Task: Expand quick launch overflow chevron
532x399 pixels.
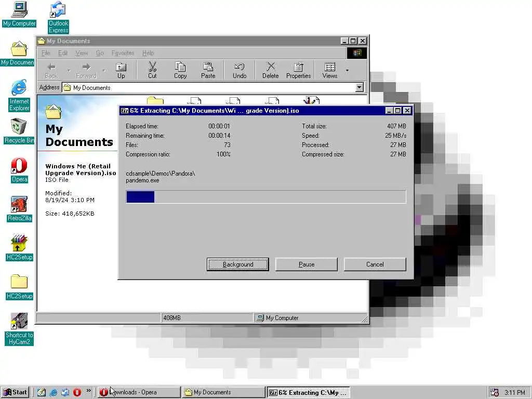Action: (x=88, y=391)
